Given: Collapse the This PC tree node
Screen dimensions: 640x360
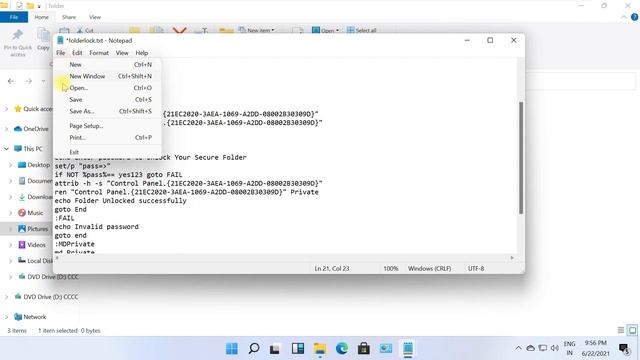Looking at the screenshot, I should (7, 149).
